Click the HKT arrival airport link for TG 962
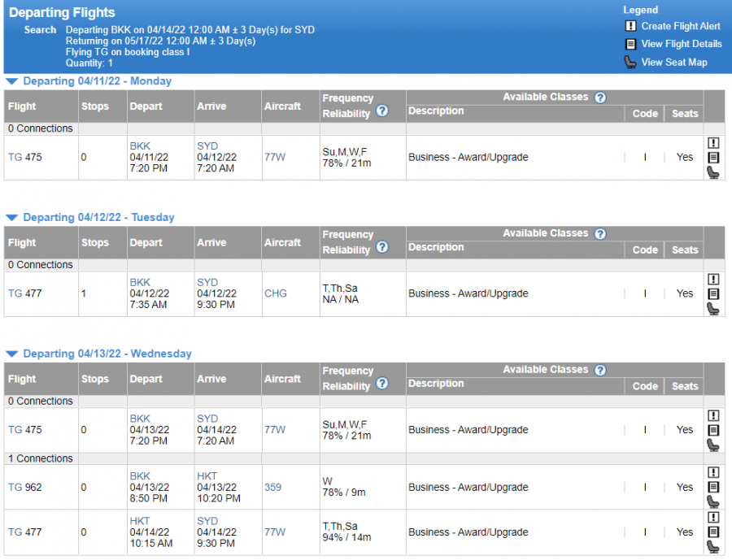 point(207,476)
